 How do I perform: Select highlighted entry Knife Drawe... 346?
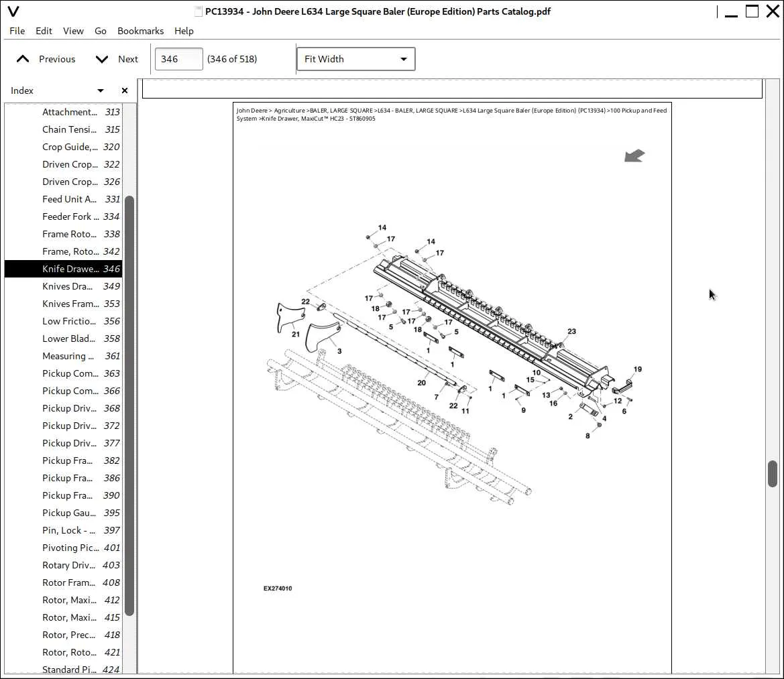pos(64,269)
